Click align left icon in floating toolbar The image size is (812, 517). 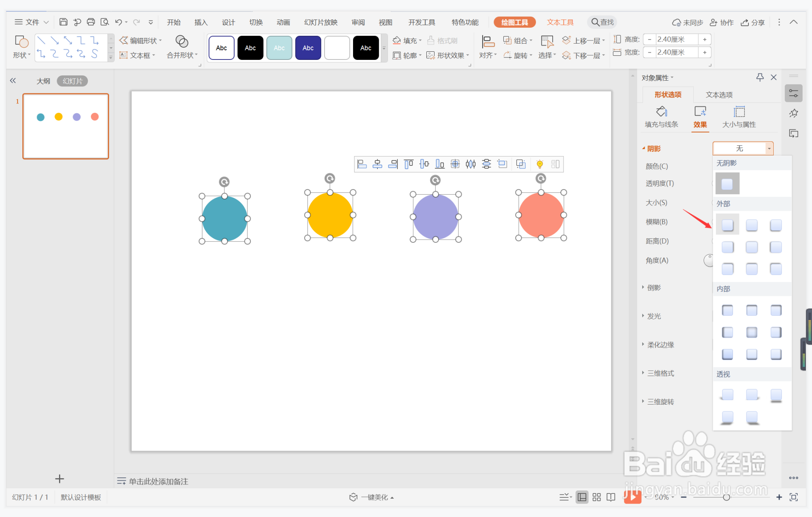[x=362, y=164]
